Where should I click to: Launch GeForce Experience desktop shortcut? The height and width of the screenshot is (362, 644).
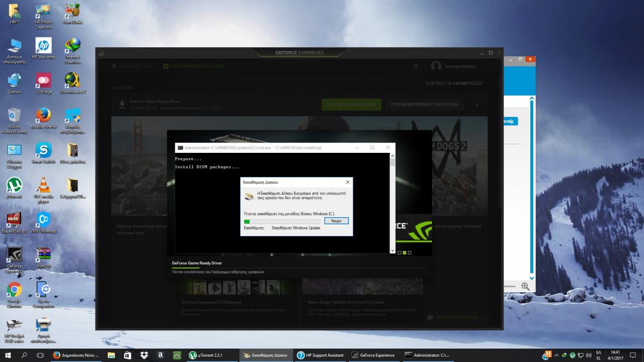(x=14, y=260)
